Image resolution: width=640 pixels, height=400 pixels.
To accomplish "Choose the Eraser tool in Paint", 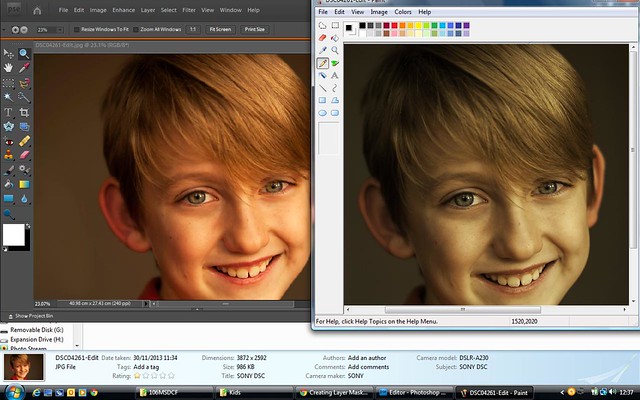I will pyautogui.click(x=323, y=37).
